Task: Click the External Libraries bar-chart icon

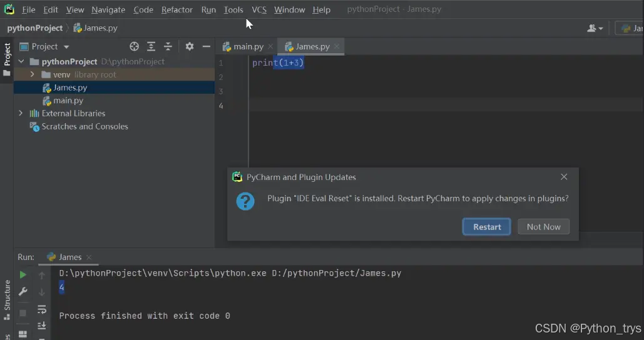Action: tap(34, 113)
